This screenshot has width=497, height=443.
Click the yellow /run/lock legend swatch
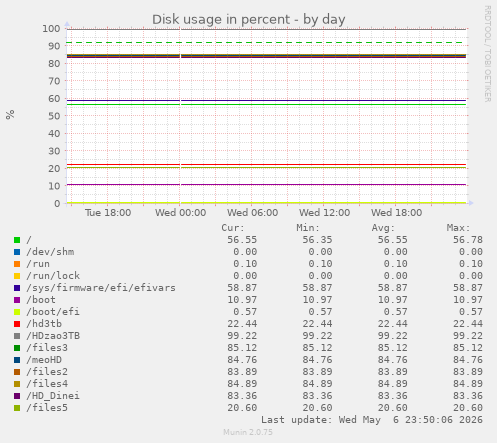click(x=17, y=276)
